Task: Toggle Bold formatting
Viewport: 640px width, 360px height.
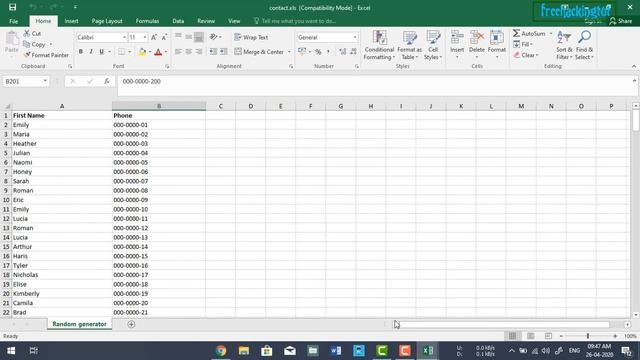Action: pos(81,52)
